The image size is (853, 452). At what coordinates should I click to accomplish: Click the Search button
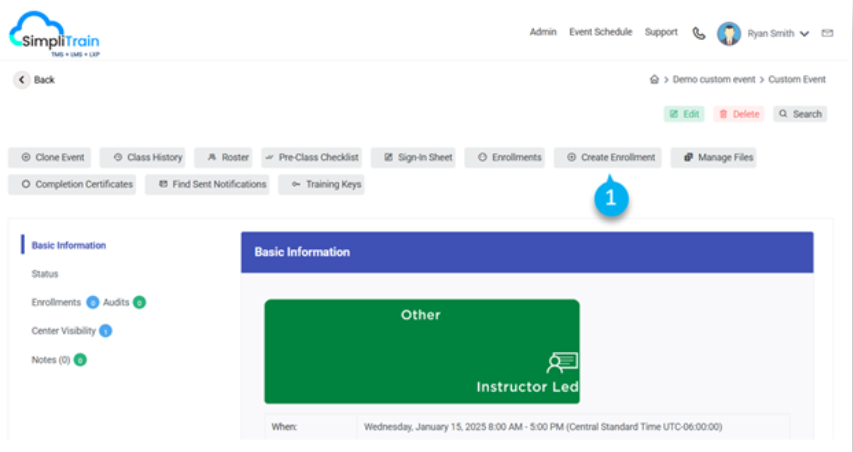coord(800,114)
